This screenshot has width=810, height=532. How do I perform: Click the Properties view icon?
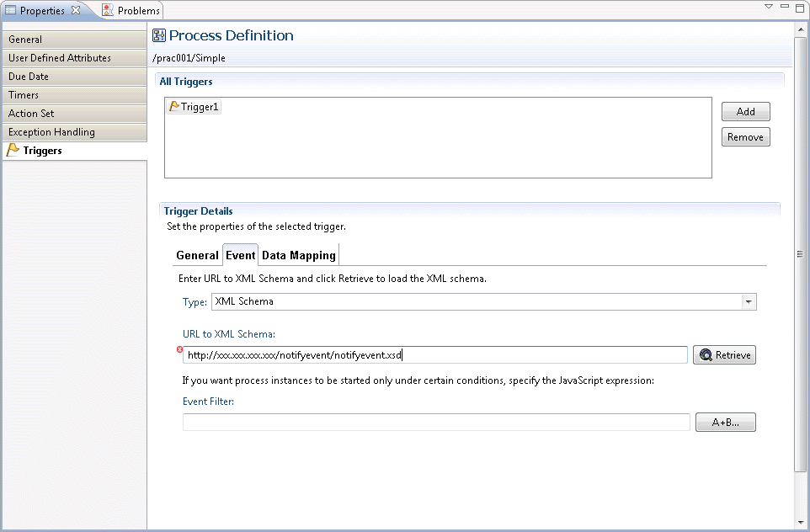click(x=10, y=10)
